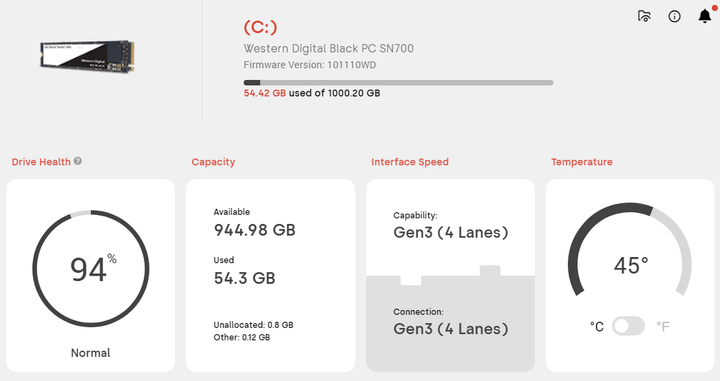Click the info circle icon

click(674, 17)
